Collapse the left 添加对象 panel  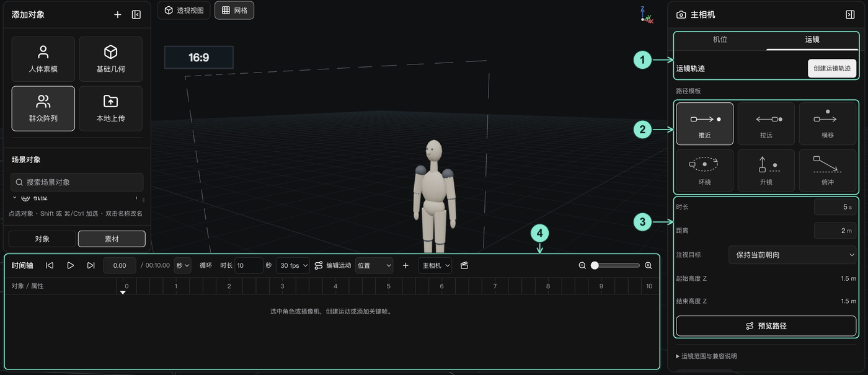(x=136, y=15)
